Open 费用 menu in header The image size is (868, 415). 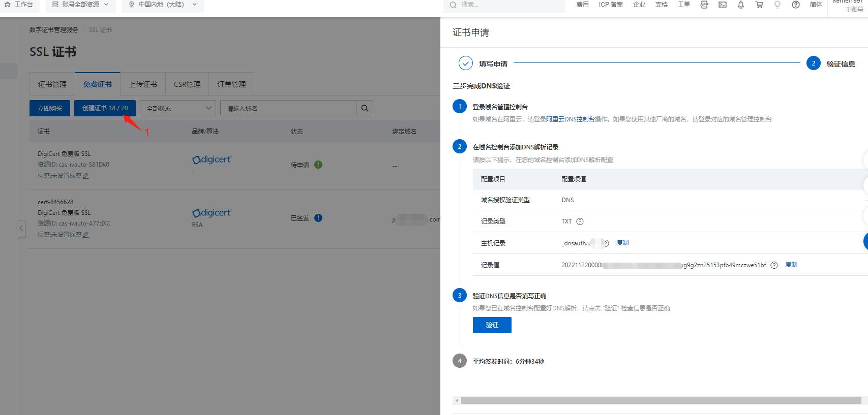[583, 5]
